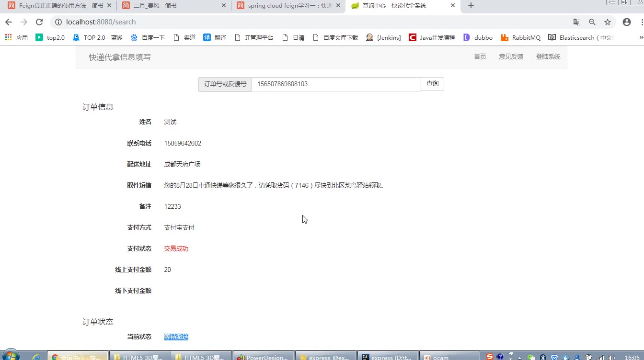The height and width of the screenshot is (360, 644).
Task: Click the taskbar clock showing 16:05
Action: 632,357
